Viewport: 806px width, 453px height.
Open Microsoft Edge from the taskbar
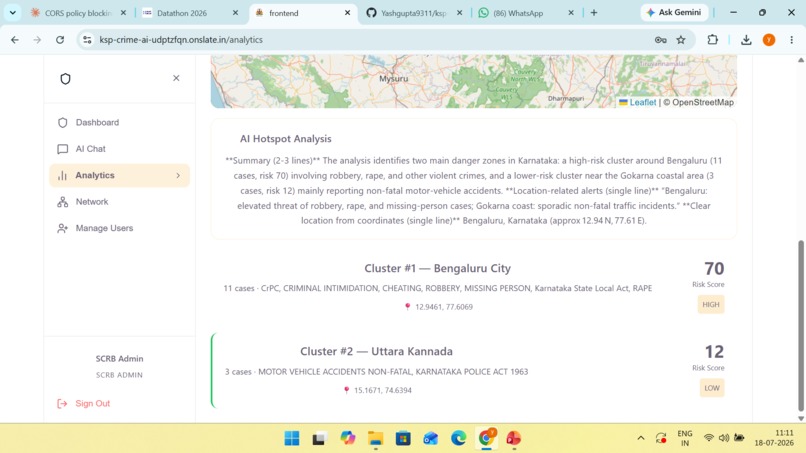(458, 438)
